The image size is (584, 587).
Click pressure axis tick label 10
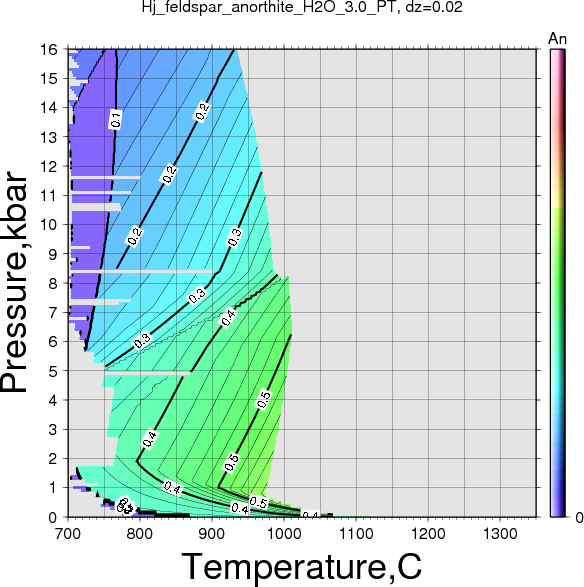click(x=49, y=225)
